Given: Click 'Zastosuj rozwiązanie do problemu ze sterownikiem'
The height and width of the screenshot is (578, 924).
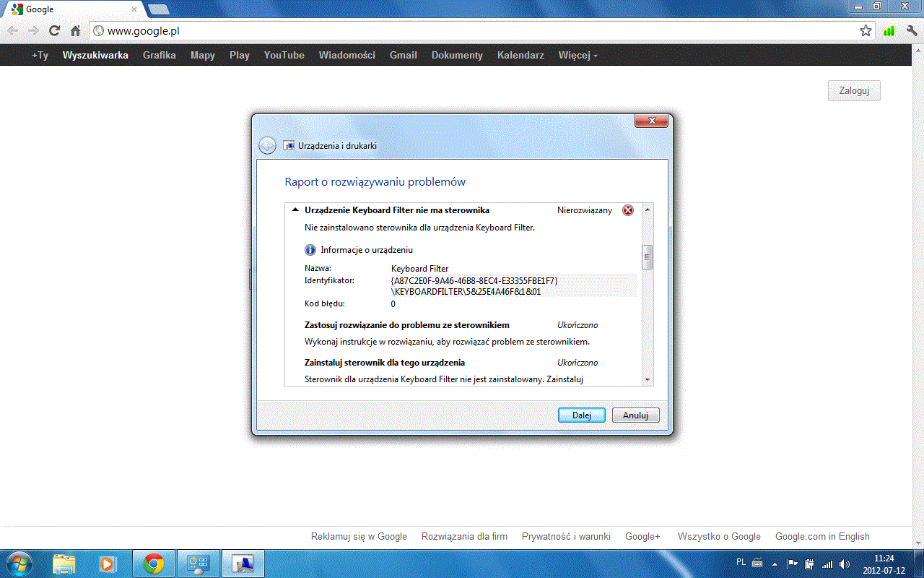Looking at the screenshot, I should coord(407,325).
